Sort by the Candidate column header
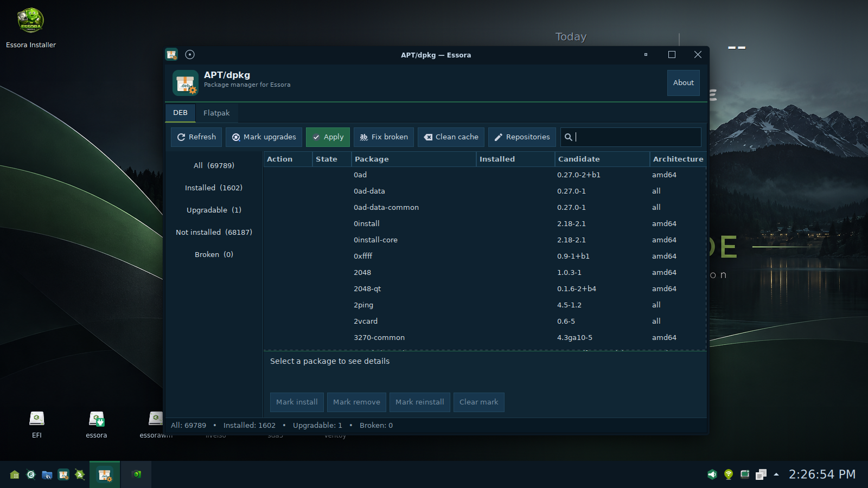The width and height of the screenshot is (868, 488). 602,159
